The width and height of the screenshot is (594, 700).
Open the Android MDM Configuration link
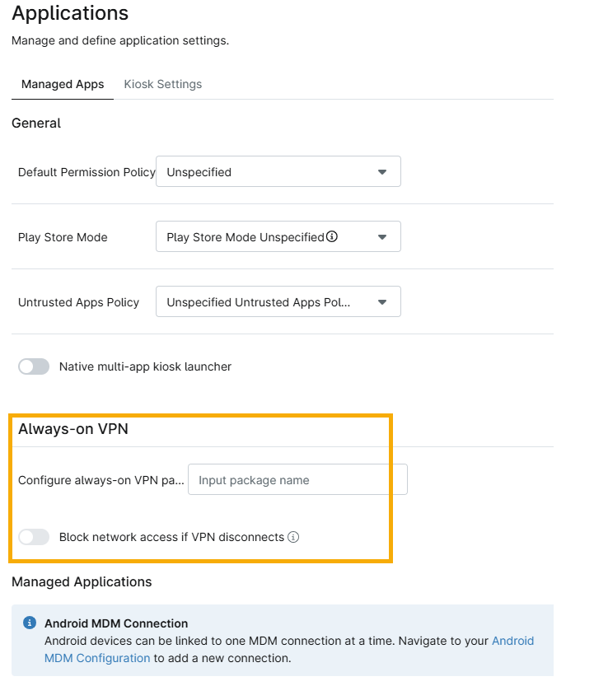(x=97, y=658)
